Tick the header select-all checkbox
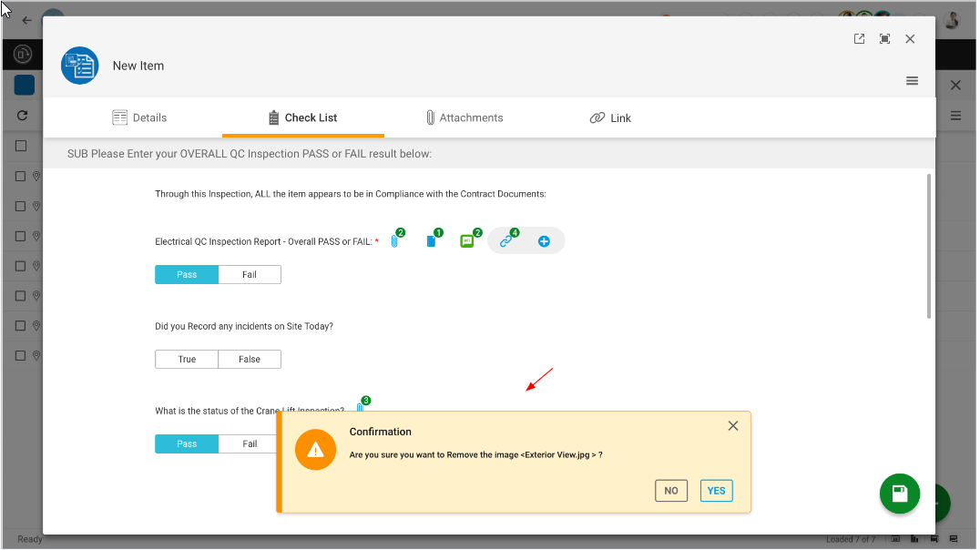This screenshot has width=980, height=550. [21, 146]
